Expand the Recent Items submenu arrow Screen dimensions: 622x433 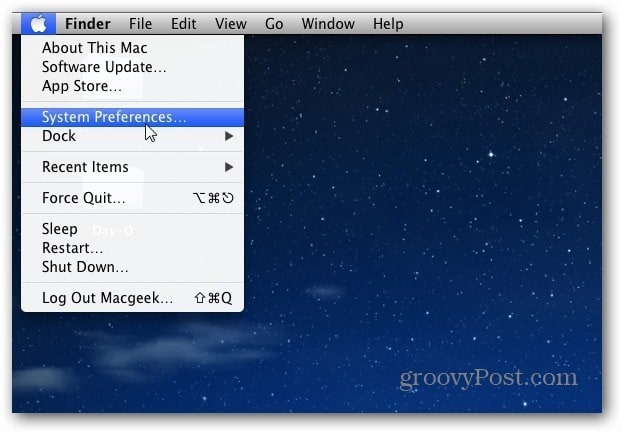(229, 167)
